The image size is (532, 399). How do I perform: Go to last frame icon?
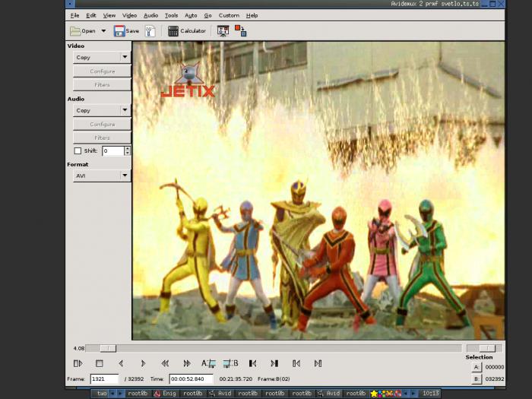point(318,363)
